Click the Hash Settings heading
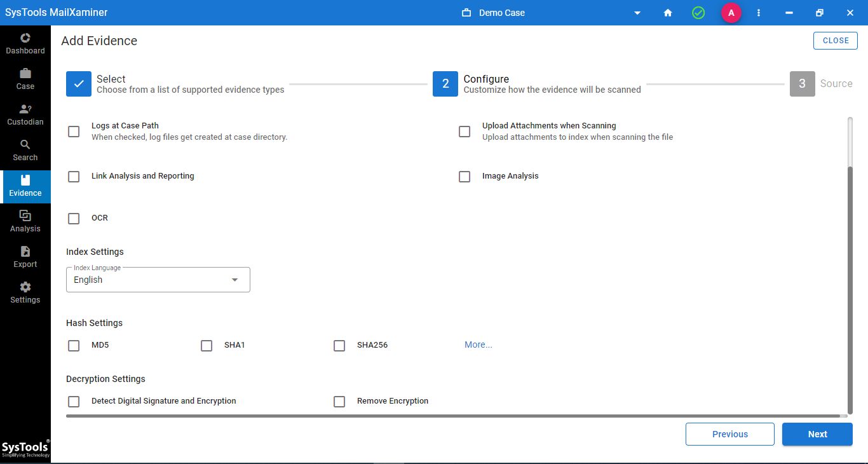This screenshot has width=868, height=464. pos(95,323)
